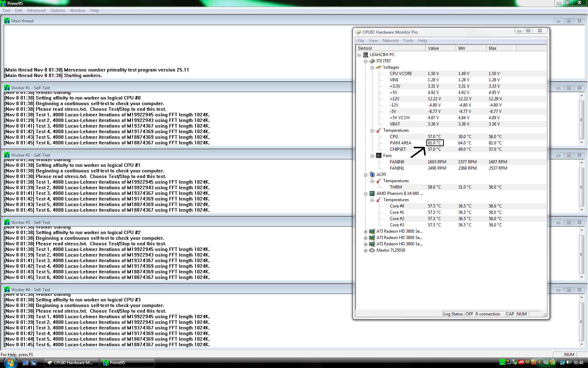Expand the Maxtor 7L250S0 node

point(366,250)
